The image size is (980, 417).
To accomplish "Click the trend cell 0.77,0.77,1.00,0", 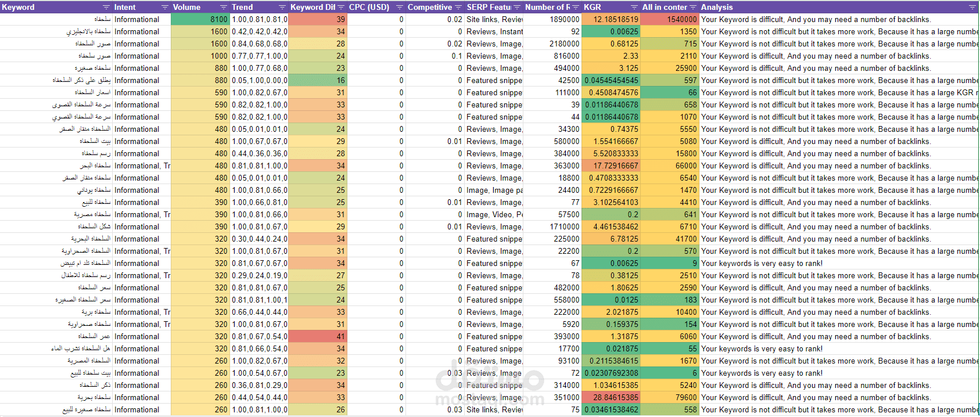I will [x=259, y=56].
